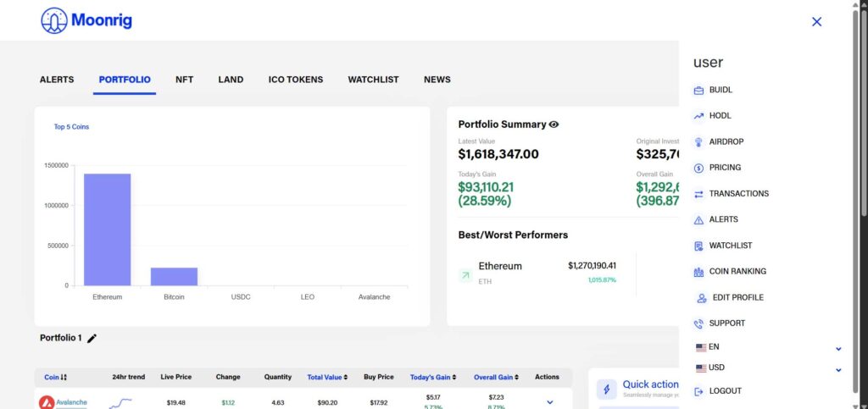Close the user side menu
868x409 pixels.
click(816, 21)
